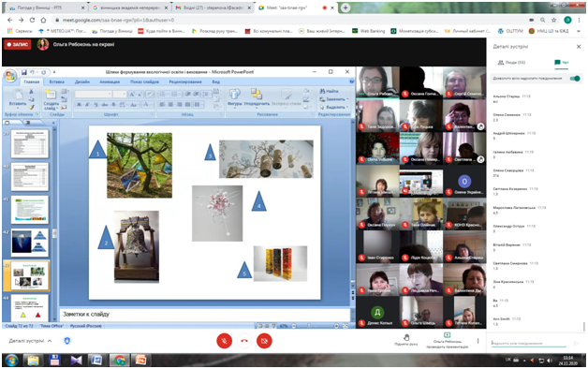This screenshot has width=588, height=369.
Task: Click the Undo icon in PowerPoint quick access toolbar
Action: 32,72
